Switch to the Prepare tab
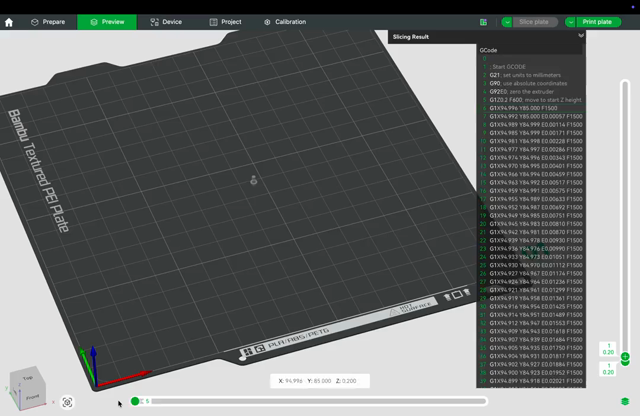Viewport: 640px width, 416px height. coord(48,22)
